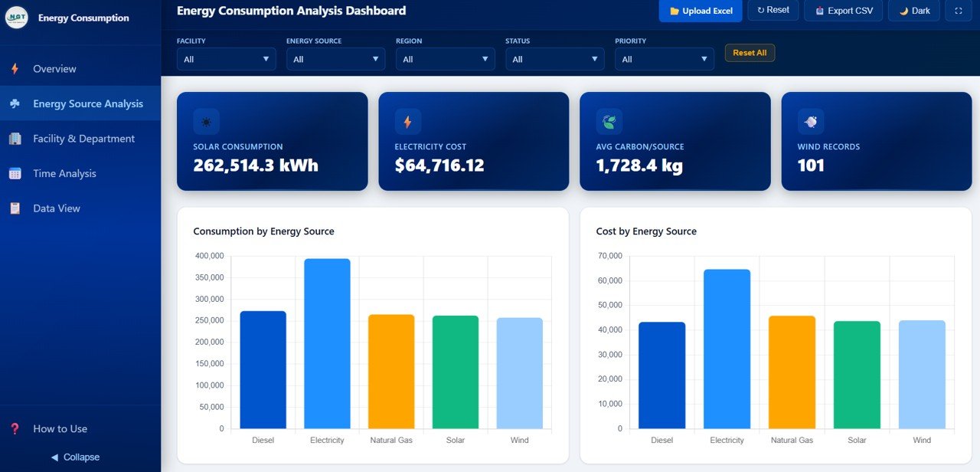Click the NGT logo in the sidebar
The height and width of the screenshot is (472, 980).
[x=16, y=18]
